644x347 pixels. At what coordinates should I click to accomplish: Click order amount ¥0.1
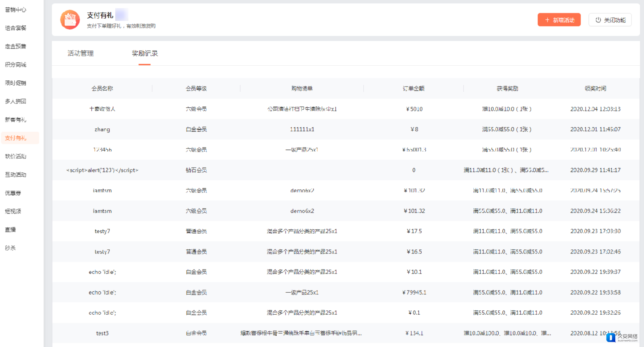(x=414, y=313)
